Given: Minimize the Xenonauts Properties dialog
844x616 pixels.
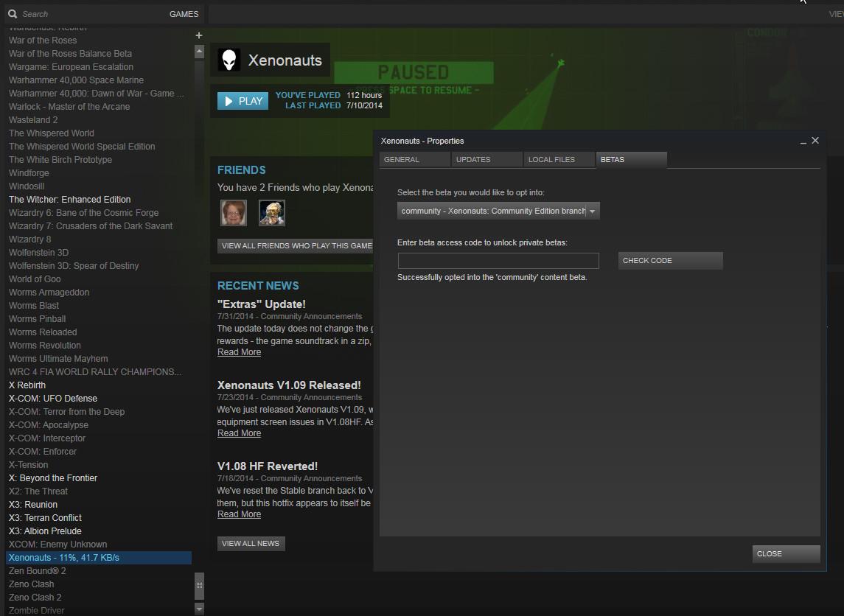Looking at the screenshot, I should click(803, 141).
